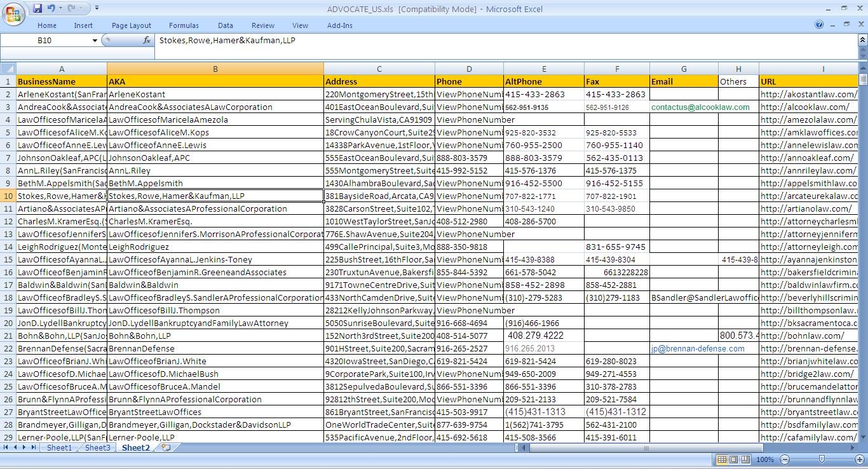Open the Review tab

[x=263, y=25]
